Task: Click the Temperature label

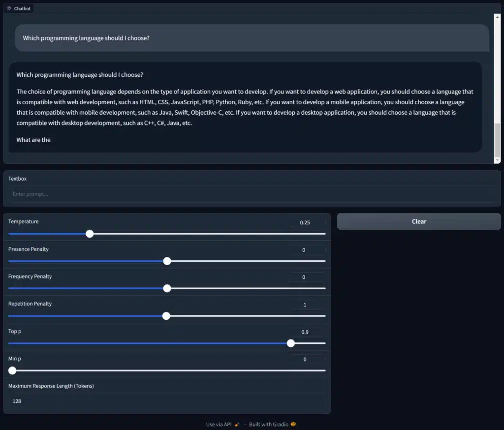Action: click(23, 221)
